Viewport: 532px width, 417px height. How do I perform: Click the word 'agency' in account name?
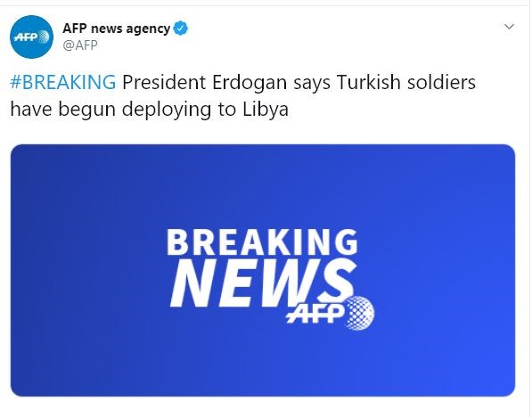[148, 30]
